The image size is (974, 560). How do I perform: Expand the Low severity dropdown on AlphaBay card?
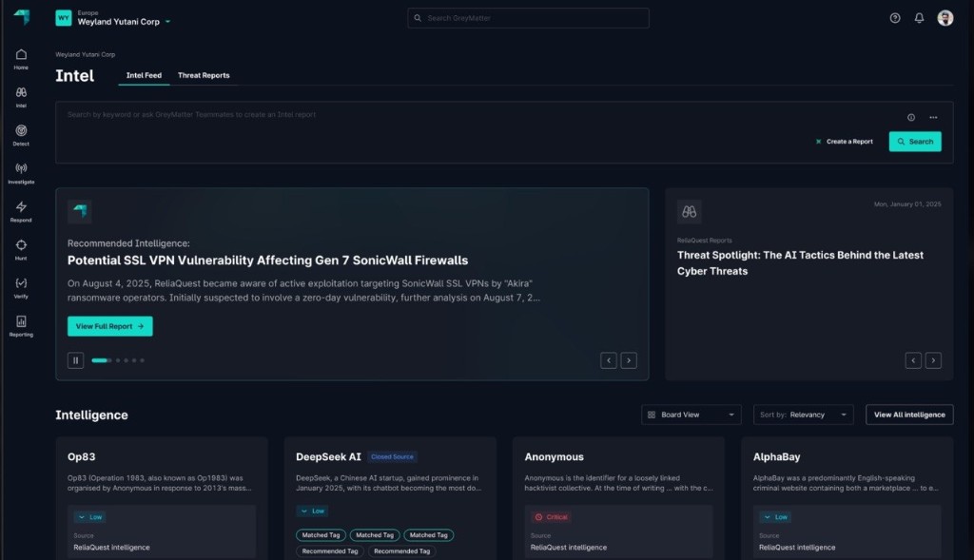click(x=775, y=516)
